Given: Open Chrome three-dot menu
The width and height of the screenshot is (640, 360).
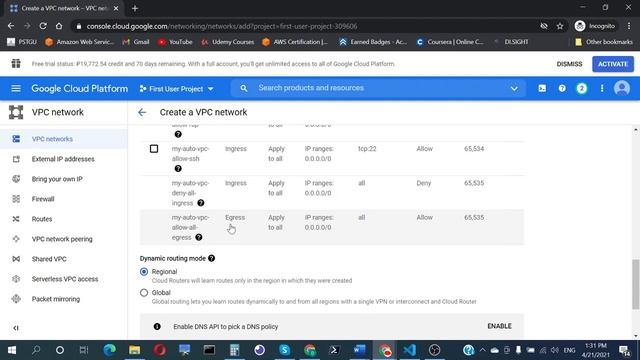Looking at the screenshot, I should click(629, 26).
